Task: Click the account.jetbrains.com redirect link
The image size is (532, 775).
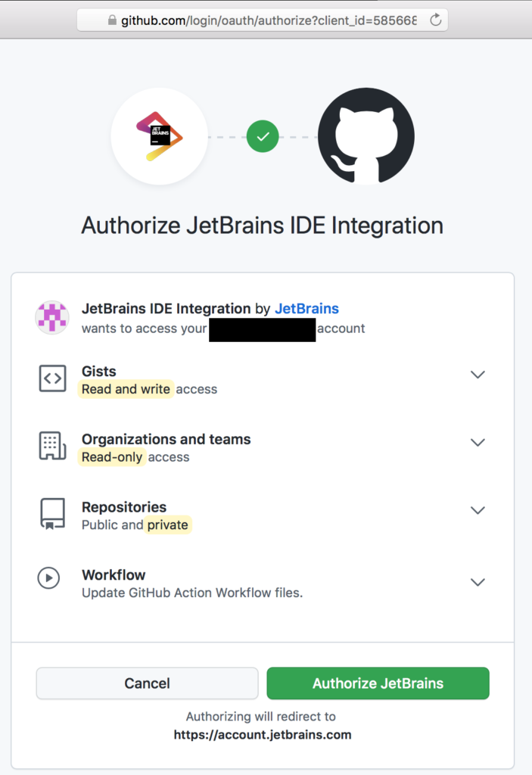Action: (263, 734)
